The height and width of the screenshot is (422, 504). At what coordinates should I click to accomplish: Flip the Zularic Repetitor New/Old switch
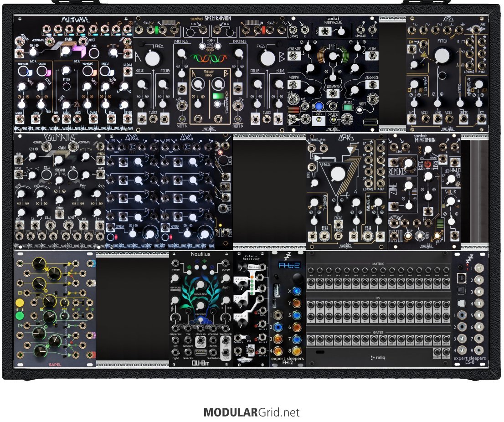click(252, 349)
